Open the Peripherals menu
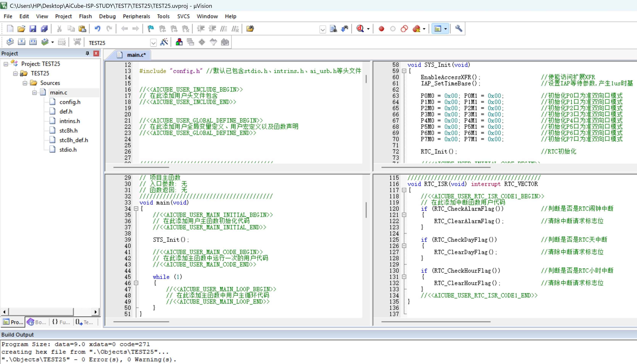The image size is (637, 364). (x=136, y=16)
